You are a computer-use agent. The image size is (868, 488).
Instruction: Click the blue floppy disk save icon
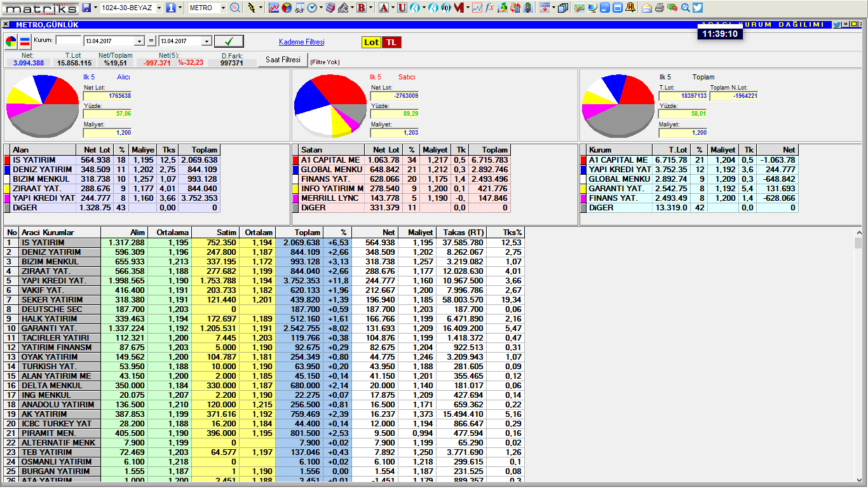(86, 8)
